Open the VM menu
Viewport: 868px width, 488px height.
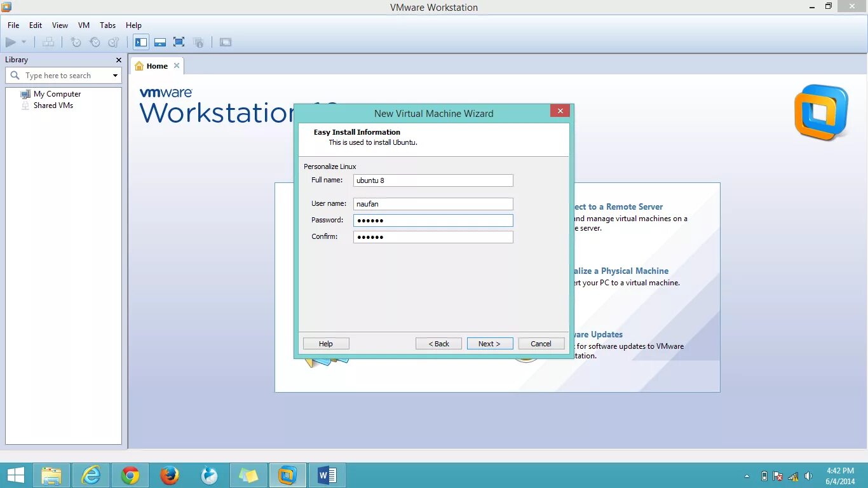click(x=84, y=25)
